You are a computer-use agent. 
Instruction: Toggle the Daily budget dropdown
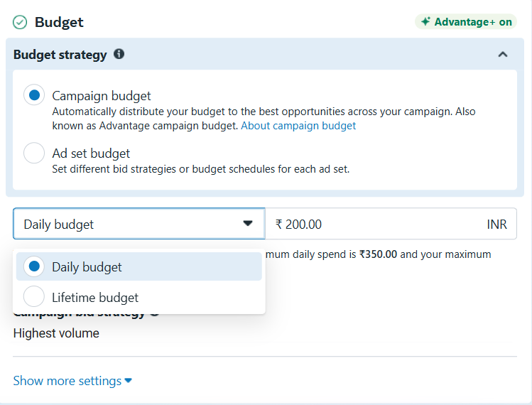139,224
